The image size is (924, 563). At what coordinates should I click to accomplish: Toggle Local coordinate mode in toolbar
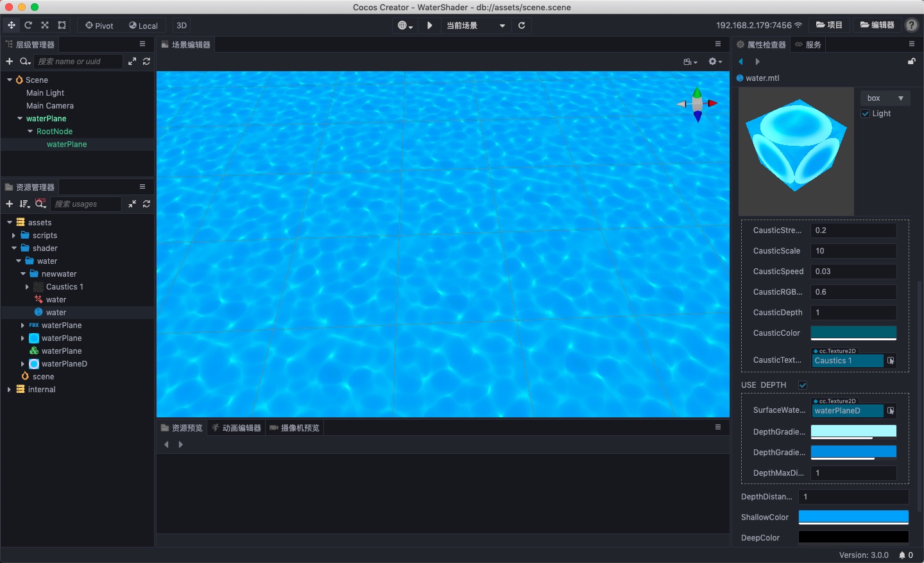pyautogui.click(x=142, y=25)
